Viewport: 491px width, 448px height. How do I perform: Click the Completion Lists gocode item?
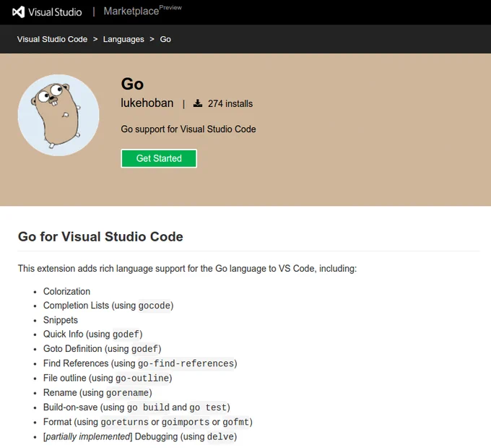(108, 306)
